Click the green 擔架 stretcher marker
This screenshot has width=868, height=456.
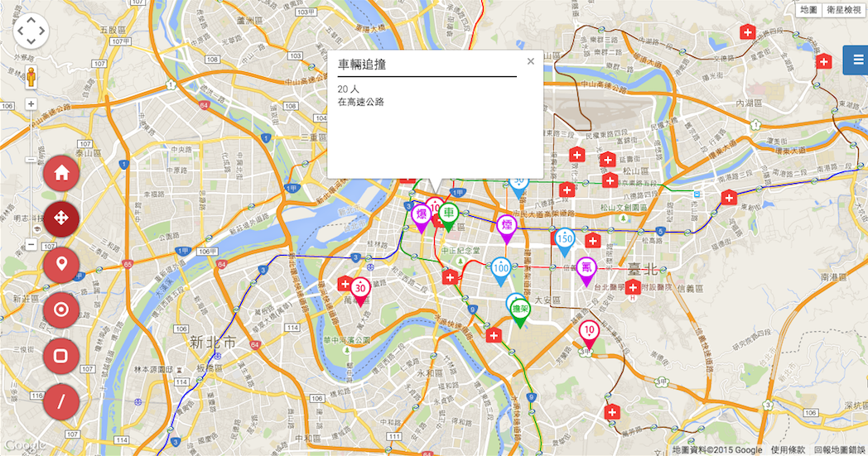[x=520, y=313]
